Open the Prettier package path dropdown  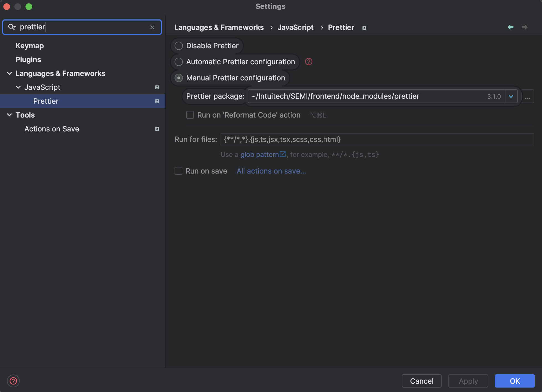(x=511, y=96)
